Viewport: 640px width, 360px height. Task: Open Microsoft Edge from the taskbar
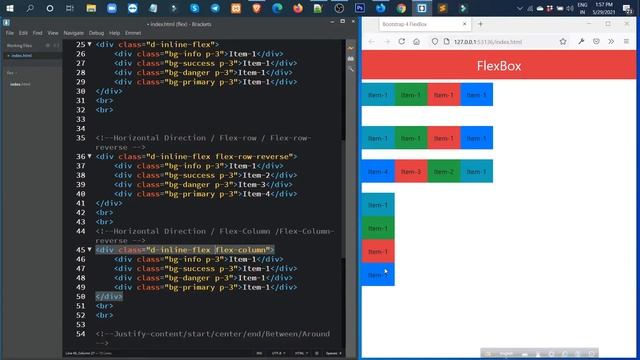(277, 8)
